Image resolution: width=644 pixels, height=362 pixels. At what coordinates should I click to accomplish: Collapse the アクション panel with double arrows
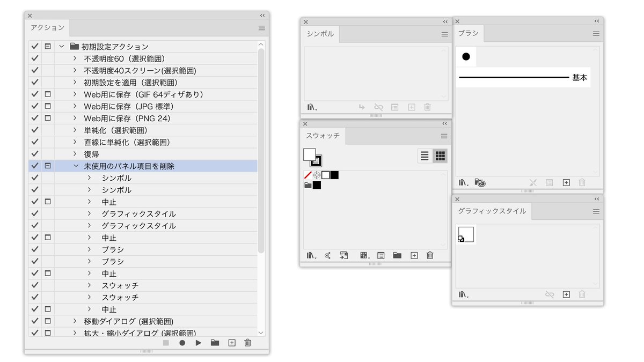click(262, 16)
